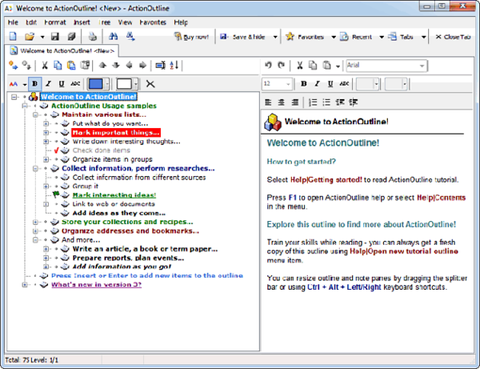
Task: Click the blue outline color swatch
Action: tap(95, 84)
